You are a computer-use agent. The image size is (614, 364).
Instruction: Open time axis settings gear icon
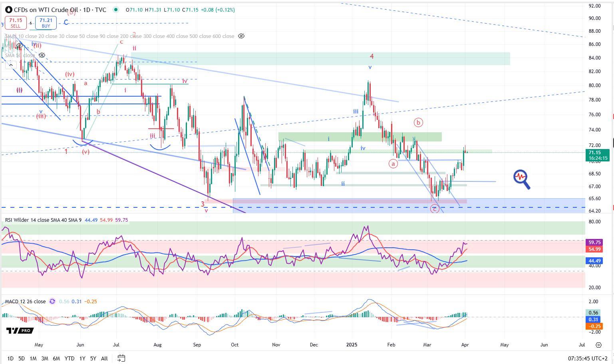(x=598, y=345)
